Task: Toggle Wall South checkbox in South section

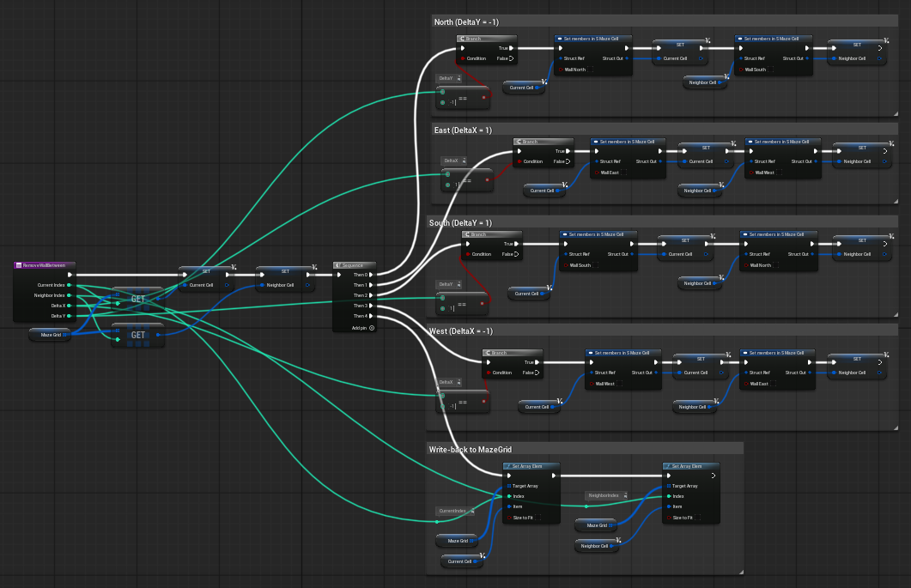Action: pos(596,265)
